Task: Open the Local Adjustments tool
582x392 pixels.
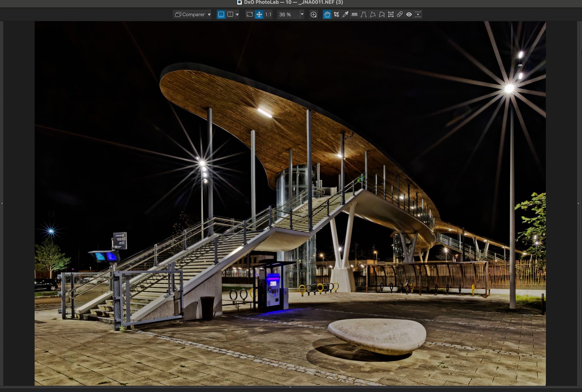Action: click(x=418, y=15)
